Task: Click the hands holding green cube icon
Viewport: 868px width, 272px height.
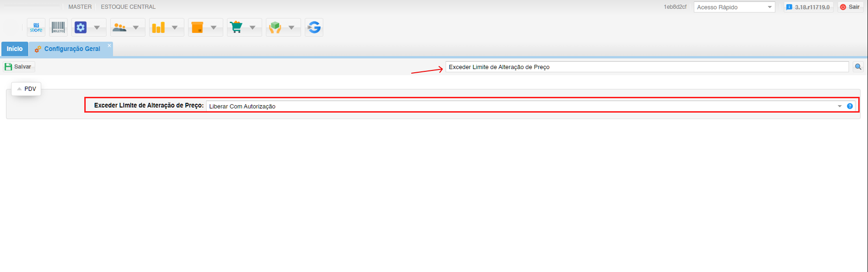Action: 275,28
